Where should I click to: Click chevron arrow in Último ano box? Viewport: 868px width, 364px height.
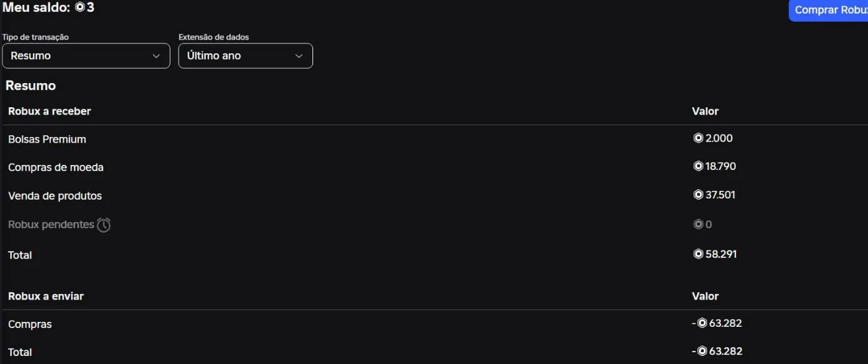299,56
